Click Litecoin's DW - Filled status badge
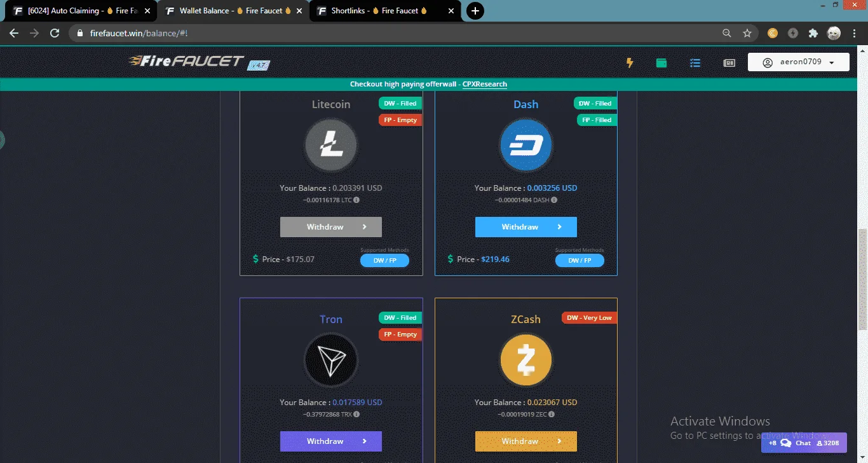868x463 pixels. [x=400, y=104]
